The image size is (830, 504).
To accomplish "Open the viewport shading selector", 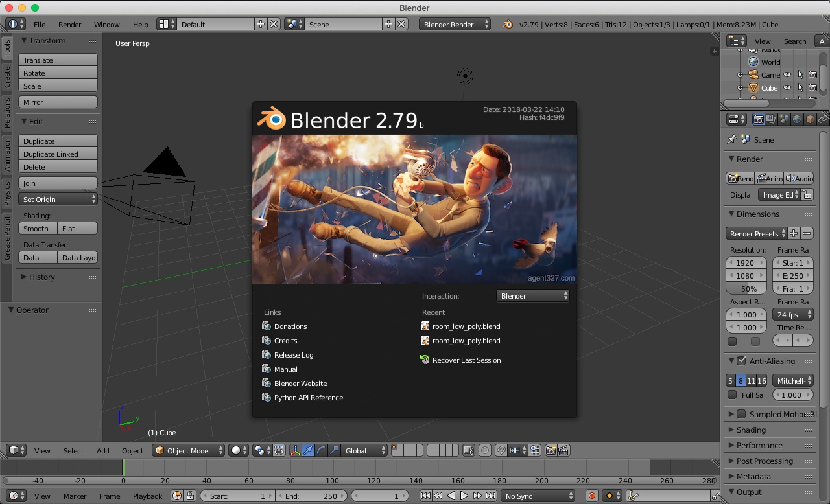I will (239, 450).
